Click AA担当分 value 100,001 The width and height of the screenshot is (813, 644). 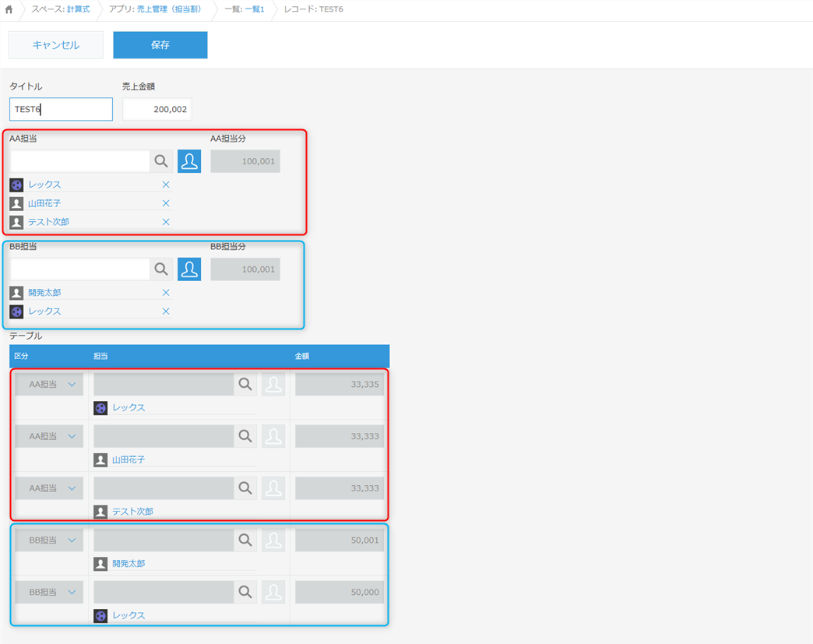245,161
